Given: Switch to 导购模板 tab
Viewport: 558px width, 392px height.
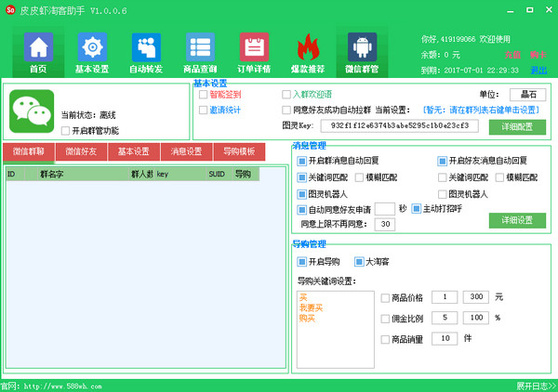Looking at the screenshot, I should (x=239, y=151).
